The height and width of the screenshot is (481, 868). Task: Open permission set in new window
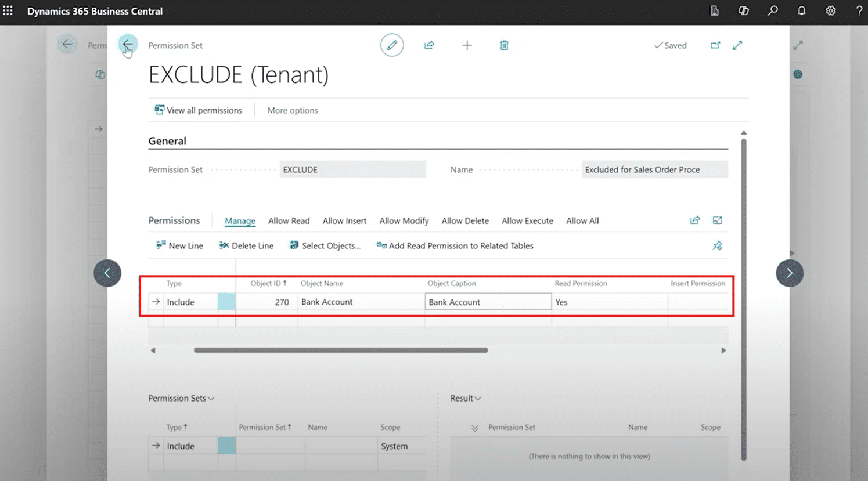tap(715, 45)
